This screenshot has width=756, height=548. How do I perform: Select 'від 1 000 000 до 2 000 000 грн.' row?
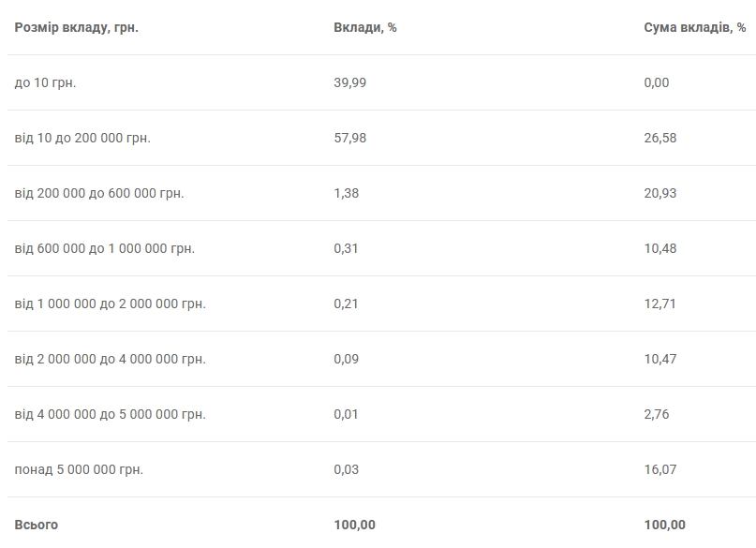(111, 304)
